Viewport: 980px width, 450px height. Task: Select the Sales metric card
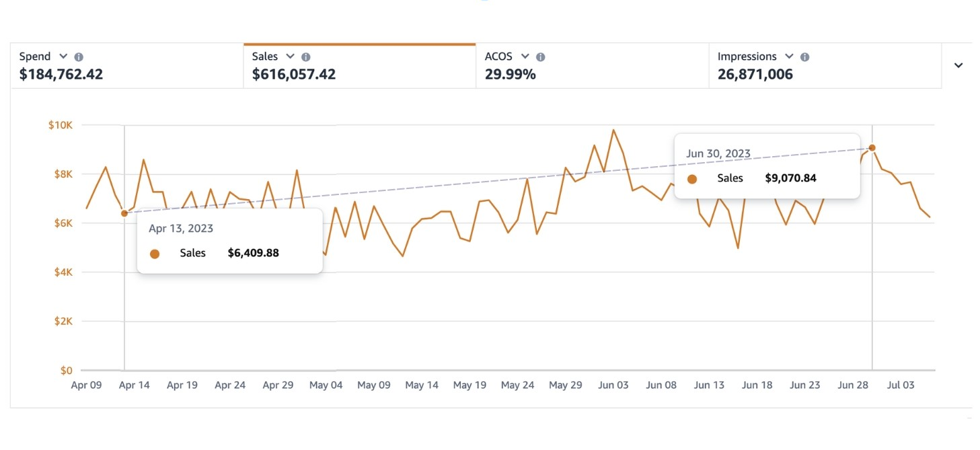[360, 66]
